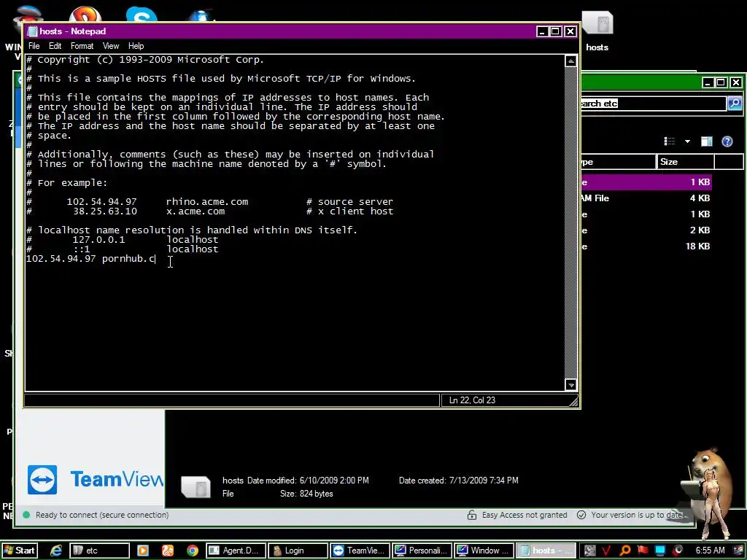
Task: Click the version up to date checkmark icon
Action: (581, 515)
